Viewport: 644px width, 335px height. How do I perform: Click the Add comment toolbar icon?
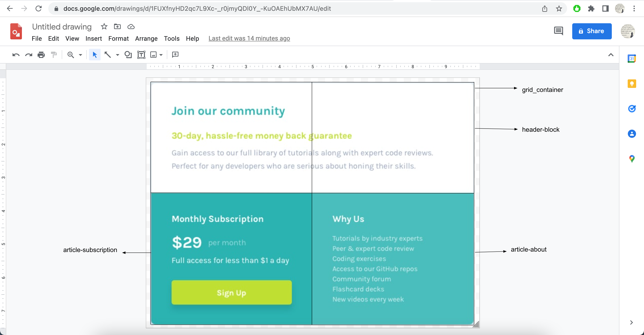[x=175, y=55]
